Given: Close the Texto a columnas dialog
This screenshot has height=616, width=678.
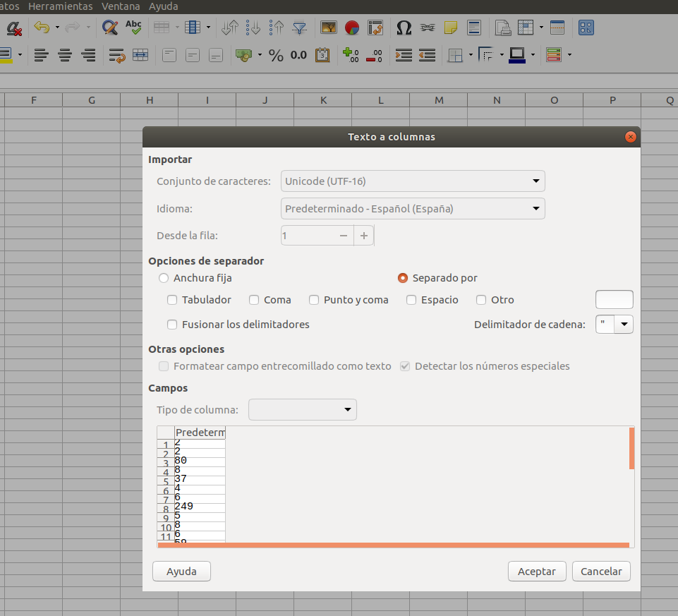Looking at the screenshot, I should point(631,137).
